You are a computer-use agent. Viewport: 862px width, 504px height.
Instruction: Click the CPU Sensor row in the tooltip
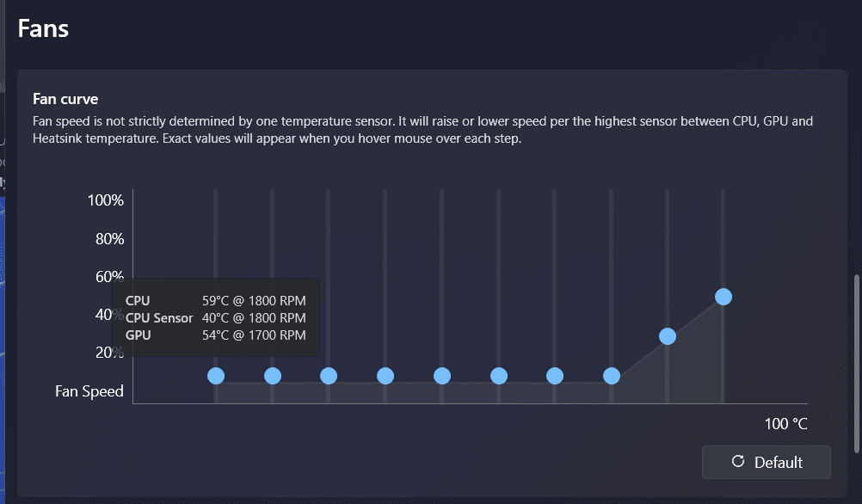coord(215,317)
